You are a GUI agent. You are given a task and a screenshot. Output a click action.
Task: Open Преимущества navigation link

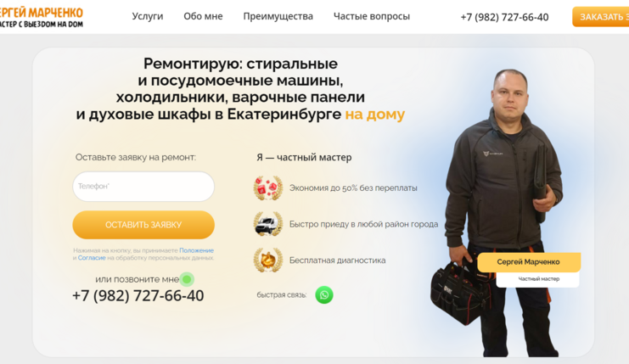(278, 16)
